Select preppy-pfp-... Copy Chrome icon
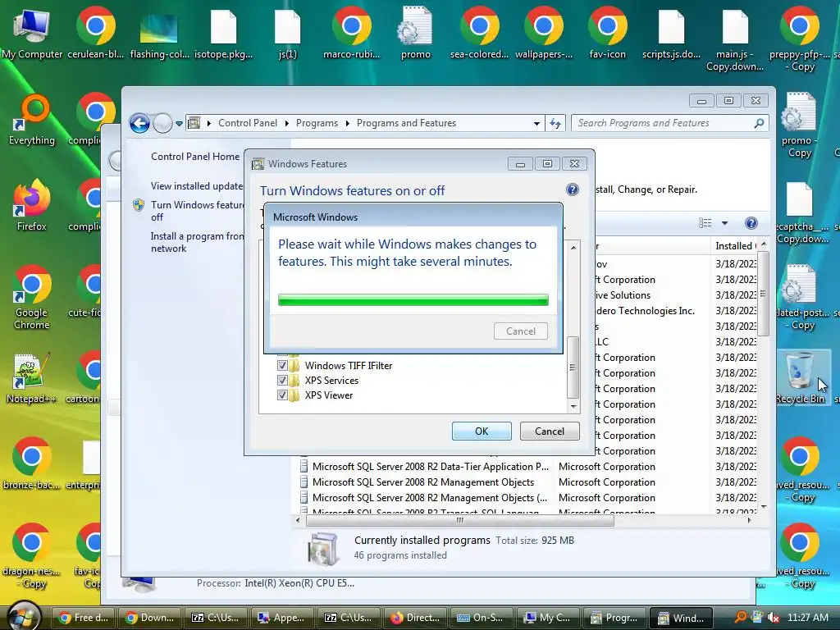Image resolution: width=840 pixels, height=630 pixels. tap(799, 39)
